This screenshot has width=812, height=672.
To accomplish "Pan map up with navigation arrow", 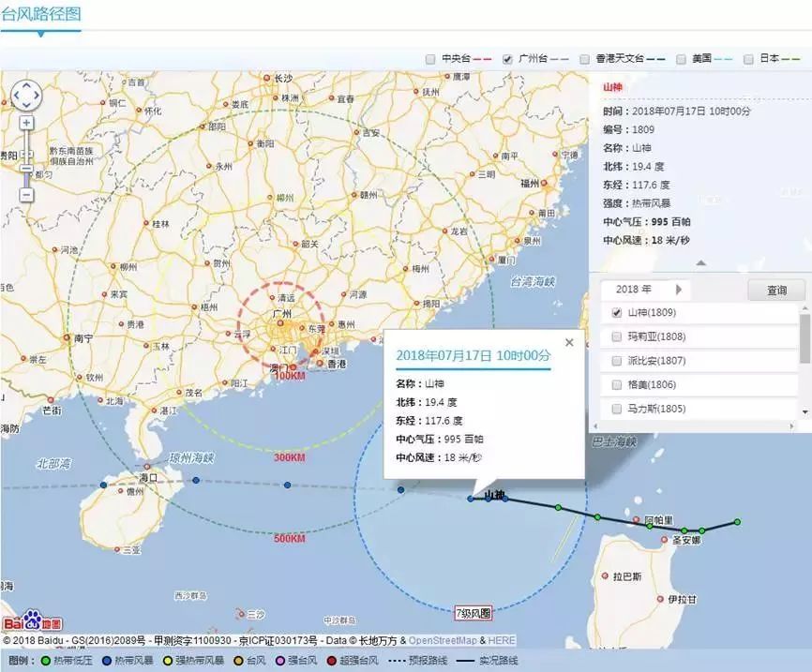I will click(26, 85).
